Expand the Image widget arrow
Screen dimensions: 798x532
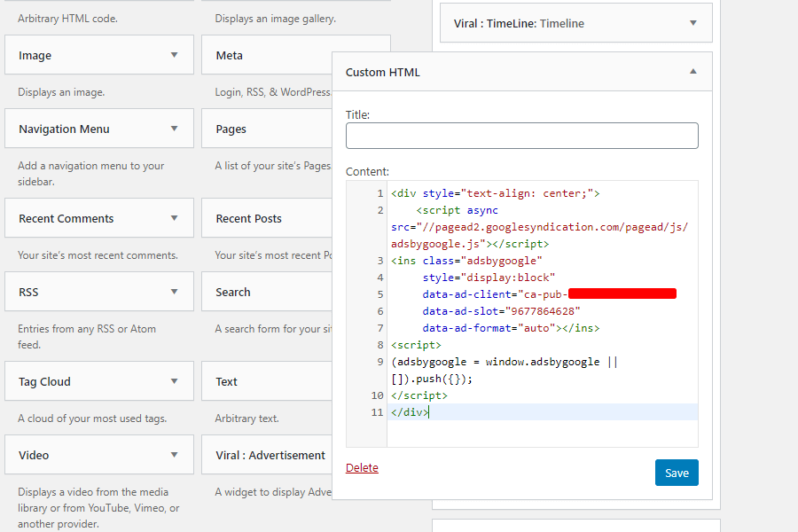tap(174, 55)
